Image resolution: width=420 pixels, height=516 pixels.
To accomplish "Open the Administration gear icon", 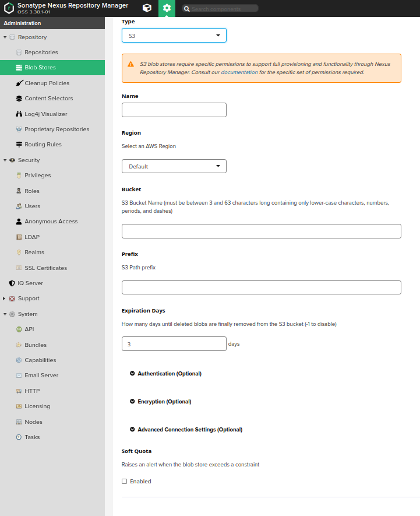I will coord(167,8).
